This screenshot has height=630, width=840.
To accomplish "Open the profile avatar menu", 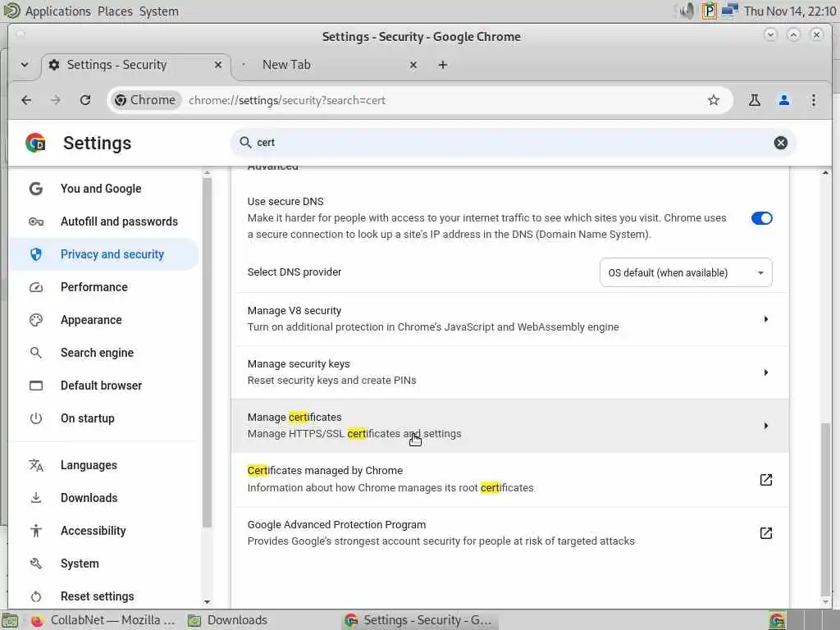I will pos(783,100).
